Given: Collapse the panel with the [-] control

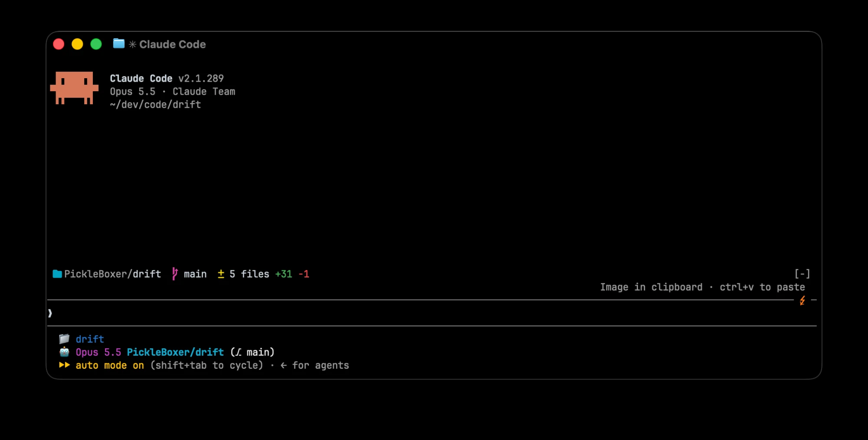Looking at the screenshot, I should click(x=802, y=274).
